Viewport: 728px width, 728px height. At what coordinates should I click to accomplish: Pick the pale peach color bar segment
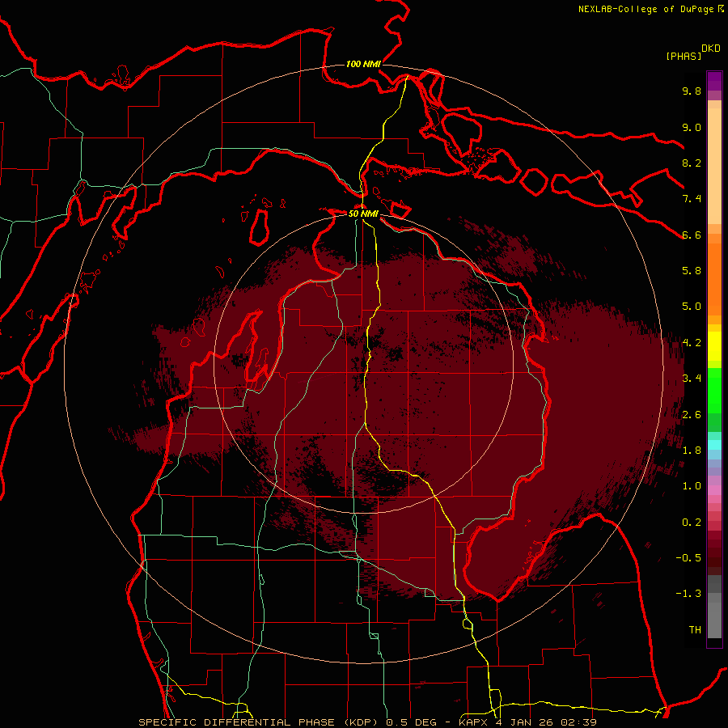pyautogui.click(x=714, y=166)
